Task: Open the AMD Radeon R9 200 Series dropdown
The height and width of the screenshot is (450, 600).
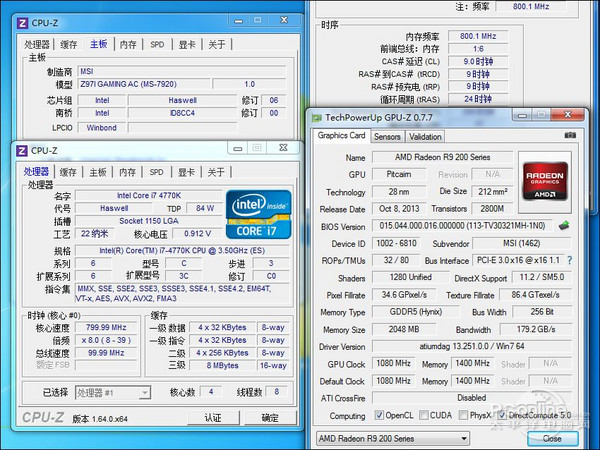Action: coord(417,438)
